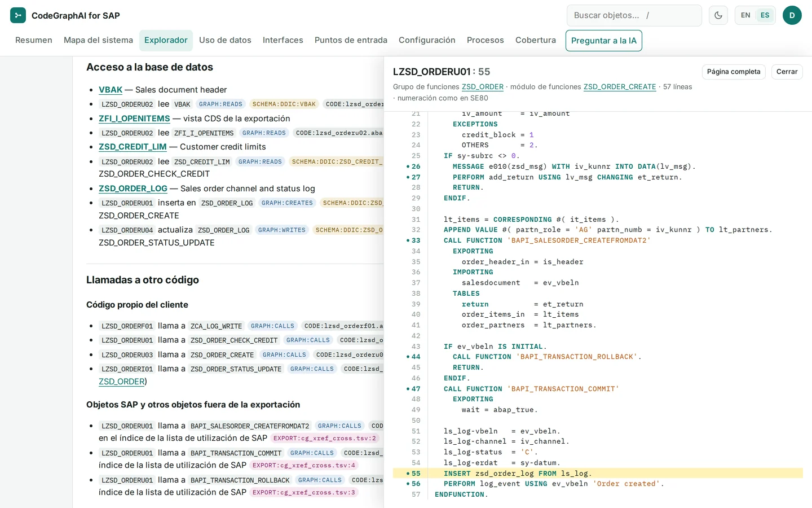Switch language to EN
812x508 pixels.
click(745, 15)
